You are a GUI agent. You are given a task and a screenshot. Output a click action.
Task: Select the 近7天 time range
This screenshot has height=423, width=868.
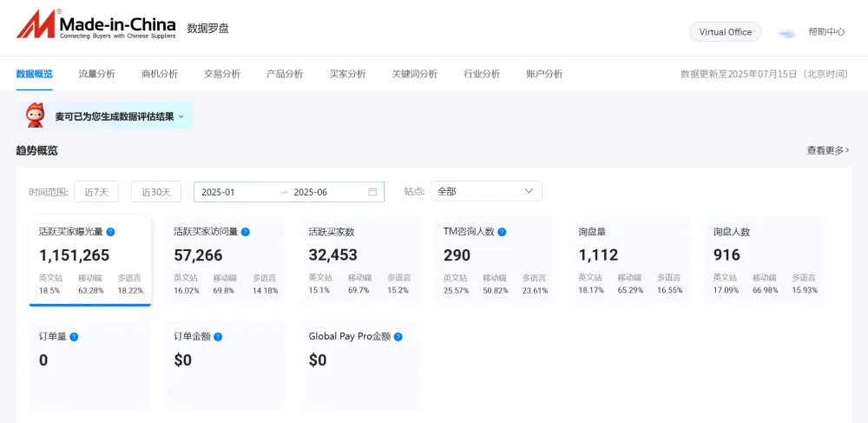tap(95, 192)
